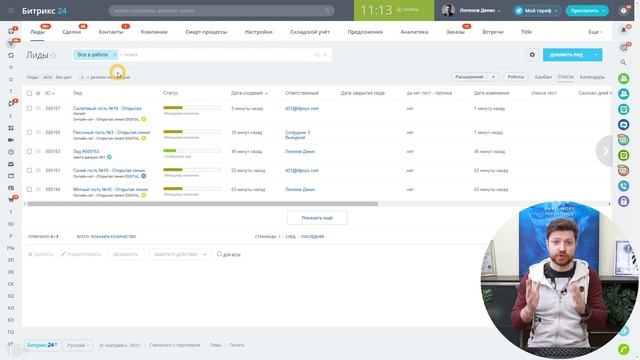640x360 pixels.
Task: Open the 'выберите действие' dropdown
Action: pyautogui.click(x=180, y=254)
